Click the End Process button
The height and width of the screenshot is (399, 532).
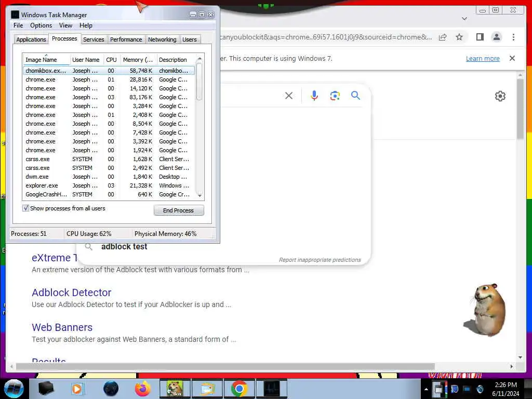click(x=179, y=210)
